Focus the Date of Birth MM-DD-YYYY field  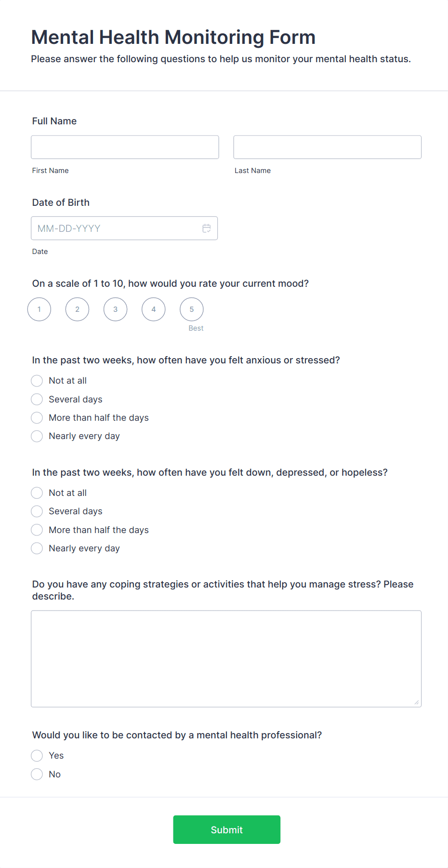point(124,228)
